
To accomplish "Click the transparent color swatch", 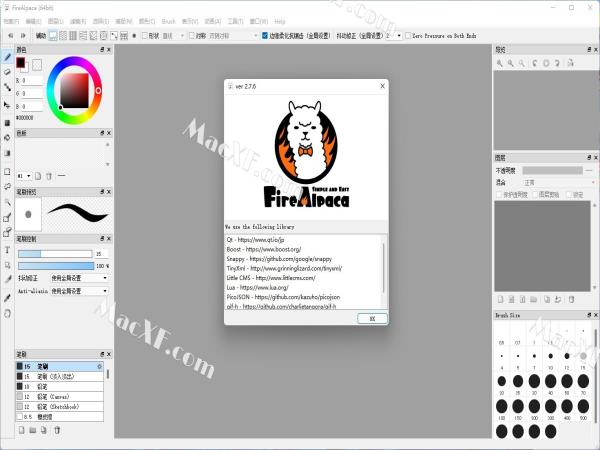I will pyautogui.click(x=37, y=65).
